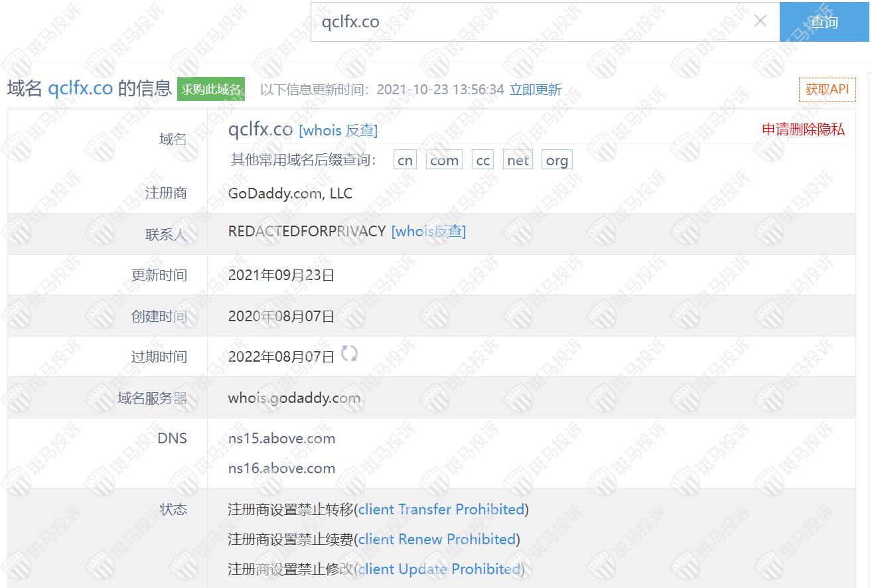Image resolution: width=872 pixels, height=588 pixels.
Task: Click the 立即更新 link
Action: click(535, 90)
